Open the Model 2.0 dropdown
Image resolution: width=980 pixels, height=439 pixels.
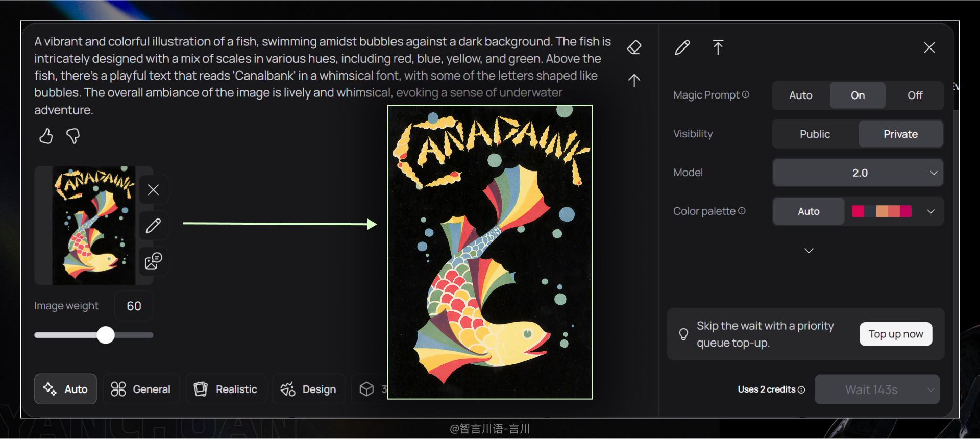pos(857,173)
